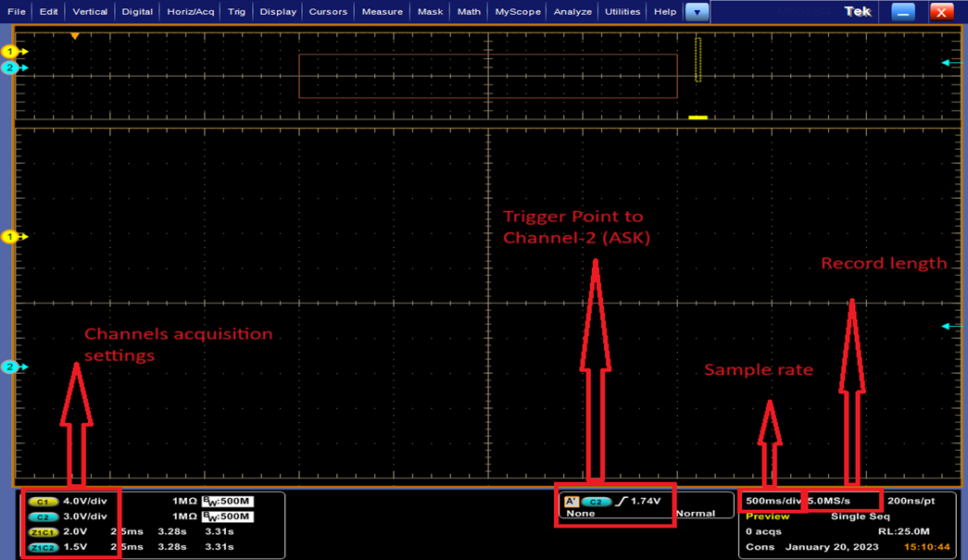Click channel 1 marker in overview window
This screenshot has height=560, width=968.
tap(11, 51)
